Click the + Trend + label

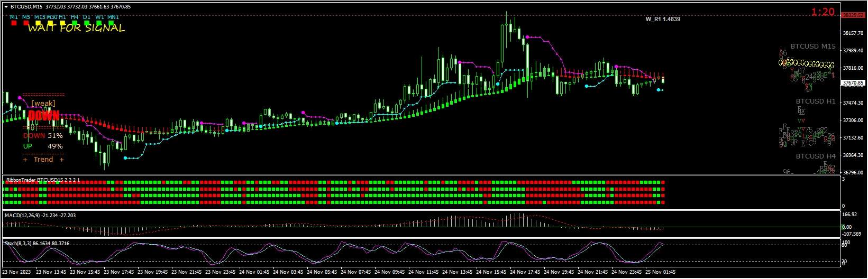pyautogui.click(x=43, y=160)
